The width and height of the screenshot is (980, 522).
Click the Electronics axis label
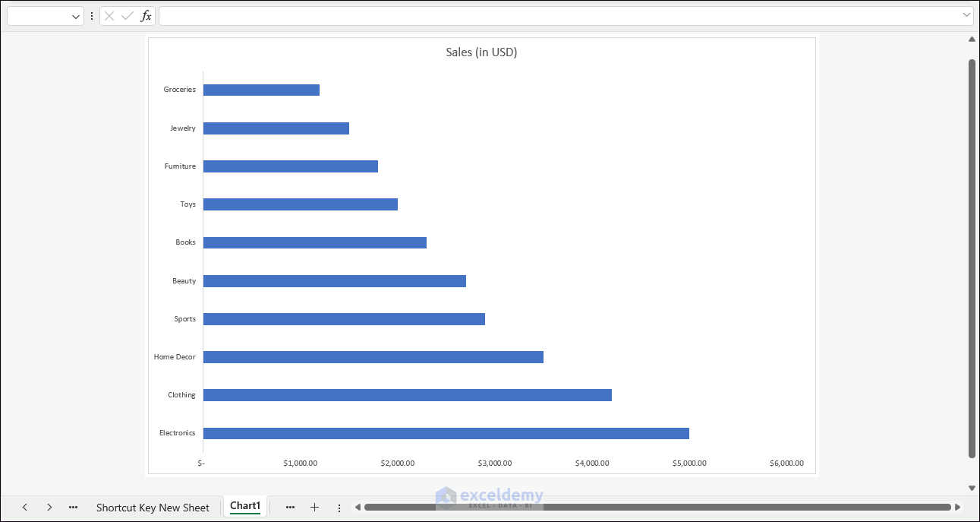click(178, 433)
